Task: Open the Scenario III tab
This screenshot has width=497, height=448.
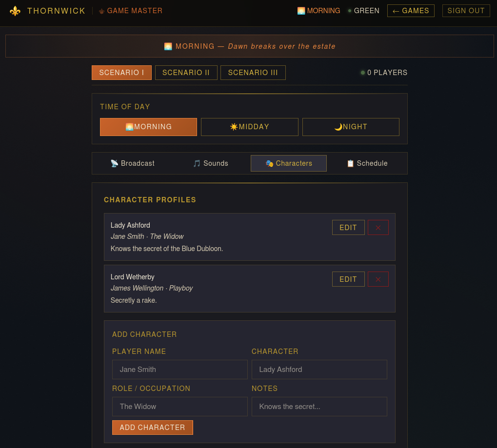Action: tap(253, 72)
